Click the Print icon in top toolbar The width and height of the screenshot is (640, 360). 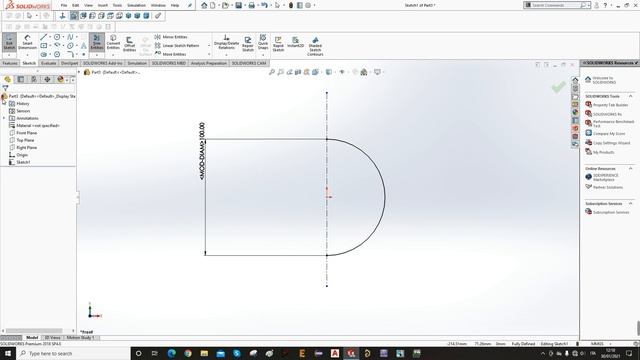coord(252,5)
